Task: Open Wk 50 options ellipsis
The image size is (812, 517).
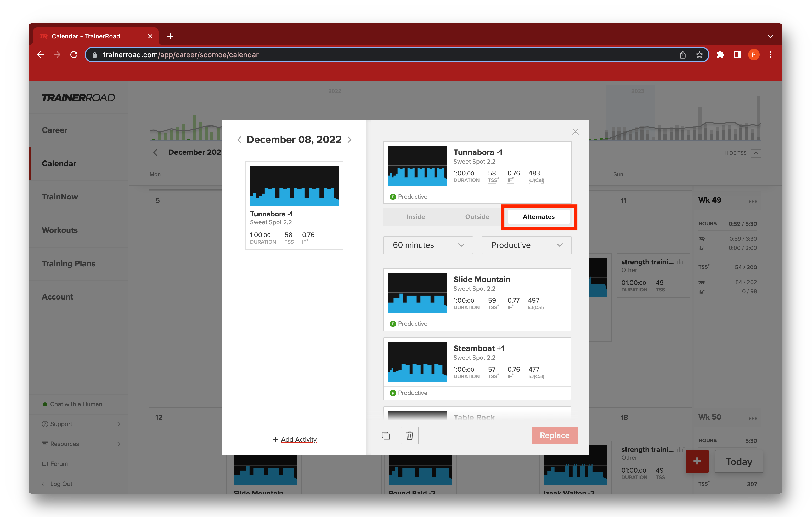Action: point(752,418)
